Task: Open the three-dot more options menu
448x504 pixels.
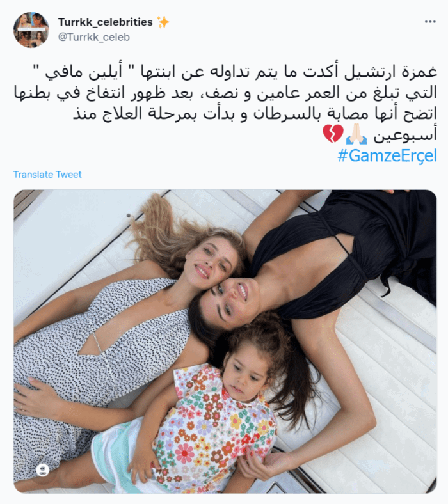Action: (x=430, y=22)
